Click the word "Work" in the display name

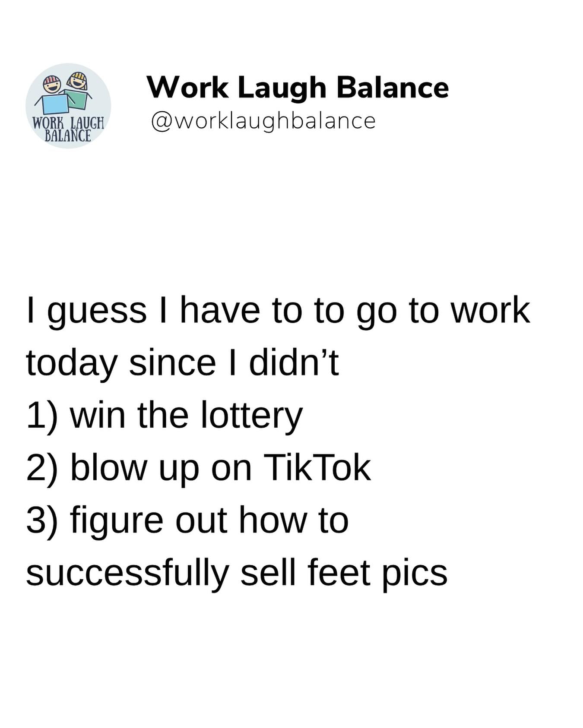pos(188,88)
